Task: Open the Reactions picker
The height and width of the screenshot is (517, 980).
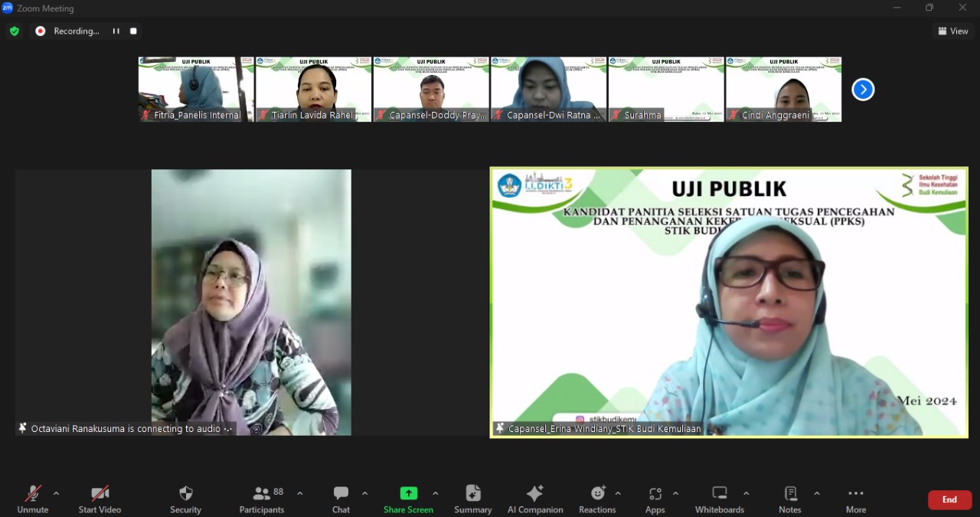Action: pyautogui.click(x=597, y=499)
